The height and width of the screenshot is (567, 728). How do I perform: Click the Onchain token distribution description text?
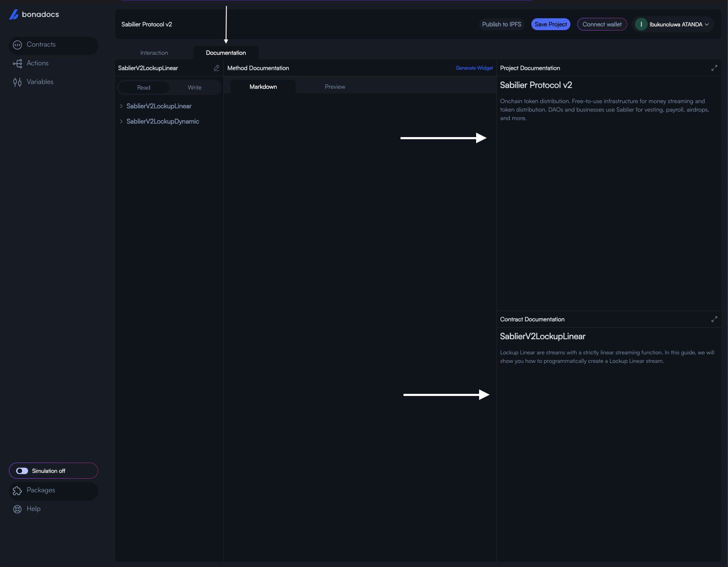[604, 109]
